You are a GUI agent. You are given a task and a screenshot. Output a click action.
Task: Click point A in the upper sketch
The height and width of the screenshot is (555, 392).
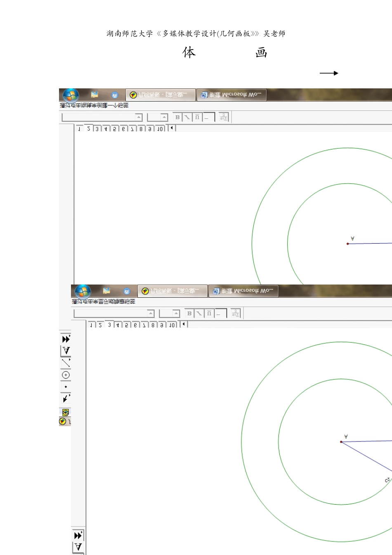tap(348, 244)
